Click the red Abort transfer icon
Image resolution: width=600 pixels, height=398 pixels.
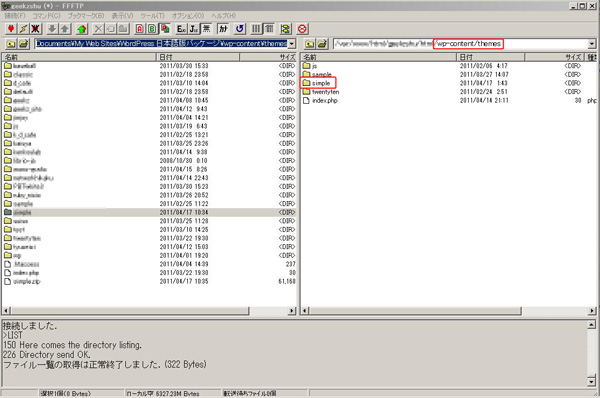click(302, 29)
